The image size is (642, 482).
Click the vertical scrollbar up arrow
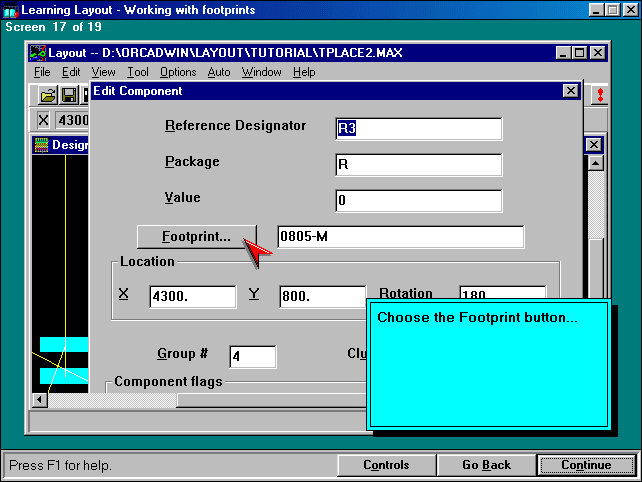[595, 163]
